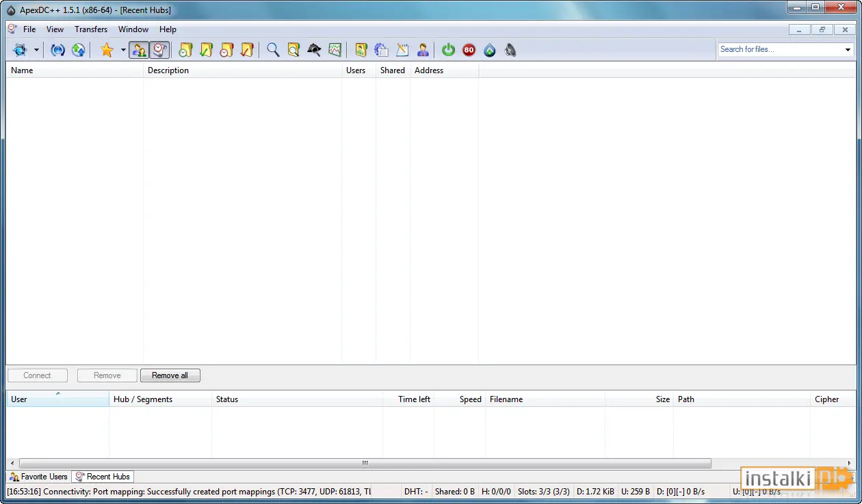Open the Transfers menu
The image size is (862, 504).
pyautogui.click(x=91, y=29)
